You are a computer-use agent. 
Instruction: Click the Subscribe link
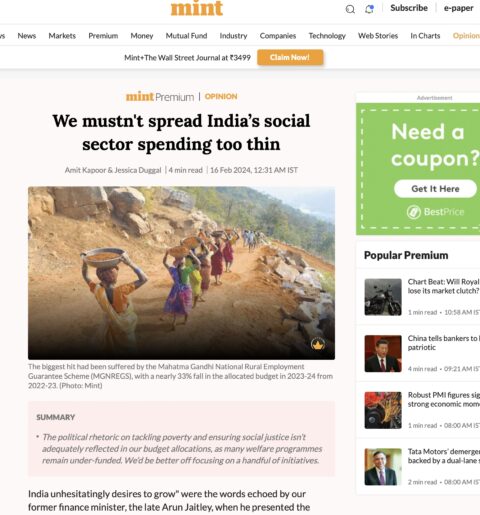pos(409,8)
